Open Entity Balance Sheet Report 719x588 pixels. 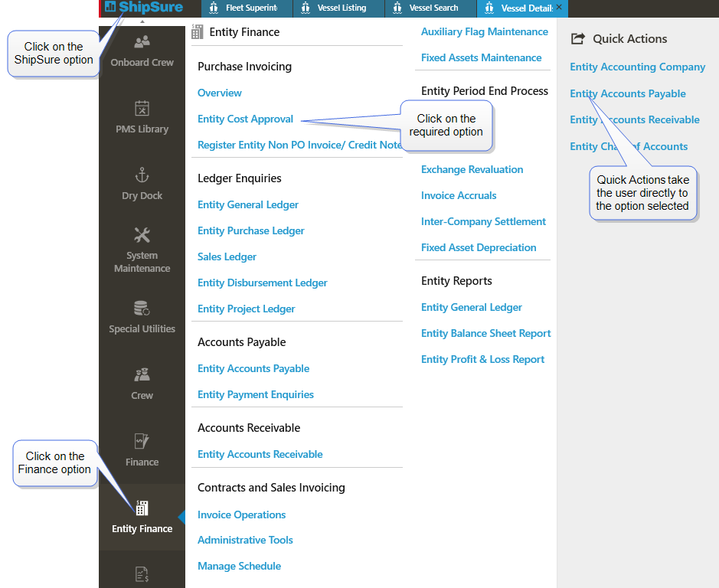point(485,333)
